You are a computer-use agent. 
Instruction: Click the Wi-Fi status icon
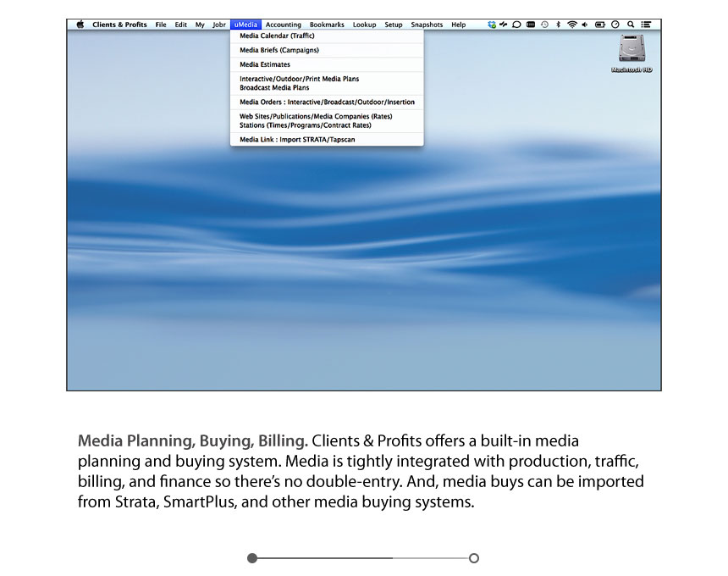571,25
